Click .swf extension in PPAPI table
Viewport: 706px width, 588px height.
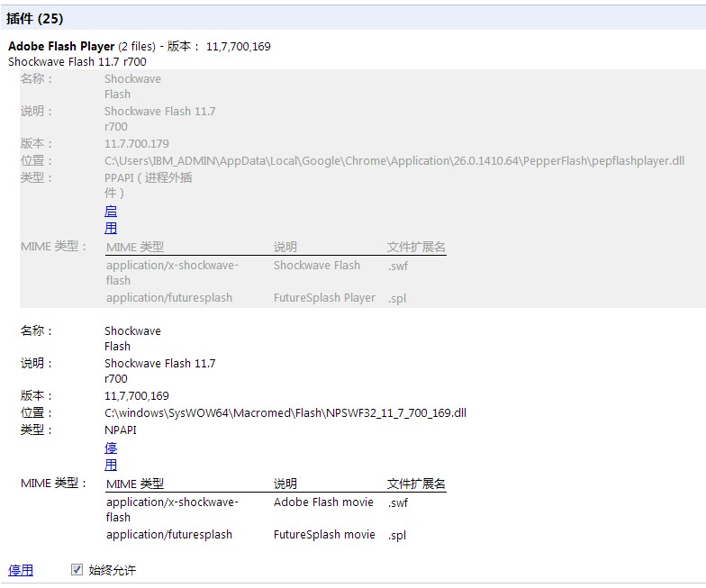tap(398, 266)
